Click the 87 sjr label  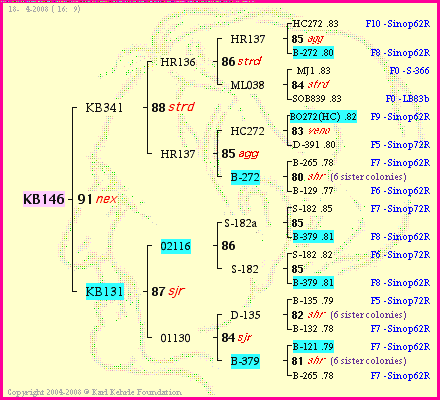(x=168, y=291)
